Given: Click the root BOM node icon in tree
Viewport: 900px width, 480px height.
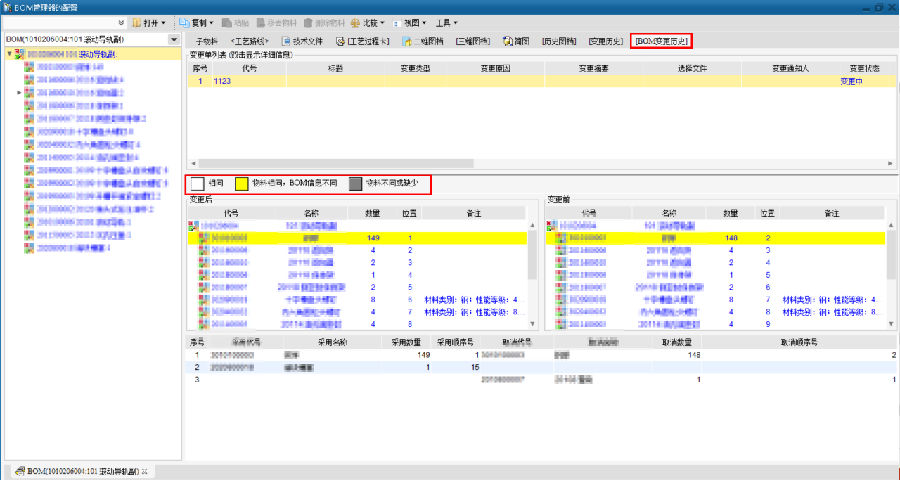Looking at the screenshot, I should click(x=20, y=54).
